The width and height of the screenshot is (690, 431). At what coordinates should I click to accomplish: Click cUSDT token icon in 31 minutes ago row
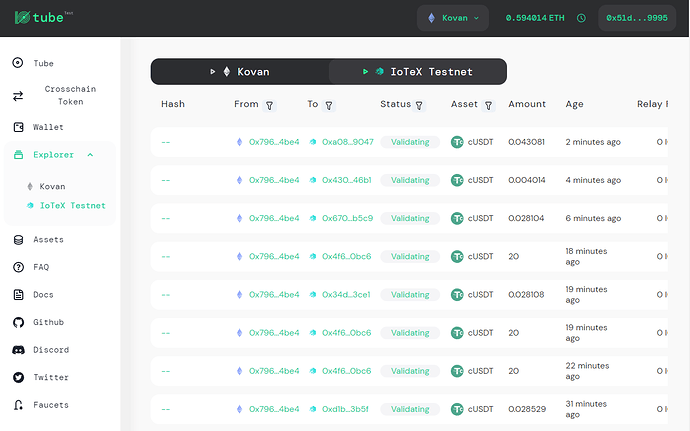(457, 409)
